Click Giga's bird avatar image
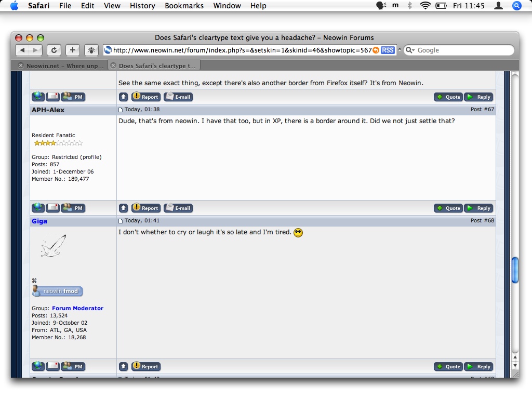The image size is (532, 399). pos(54,246)
